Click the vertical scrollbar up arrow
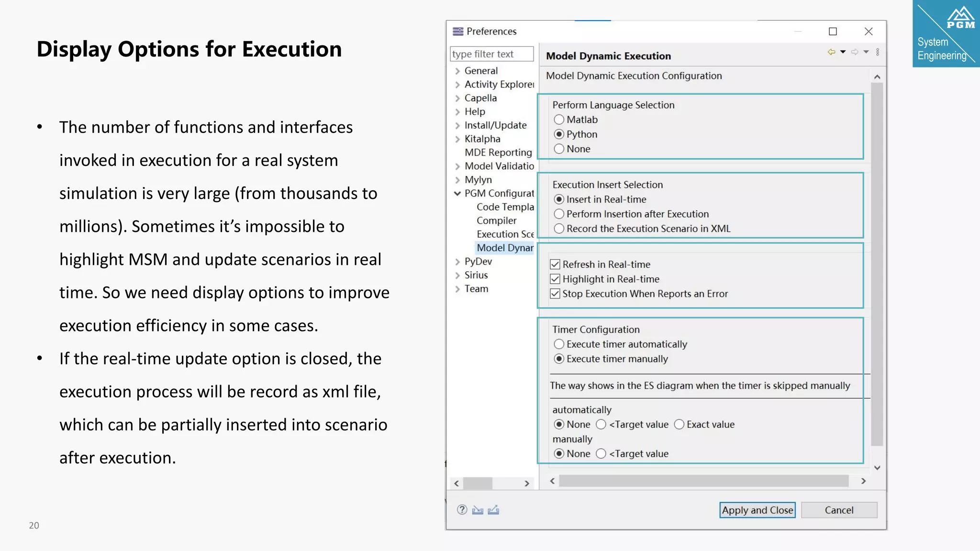Image resolution: width=980 pixels, height=551 pixels. 877,77
